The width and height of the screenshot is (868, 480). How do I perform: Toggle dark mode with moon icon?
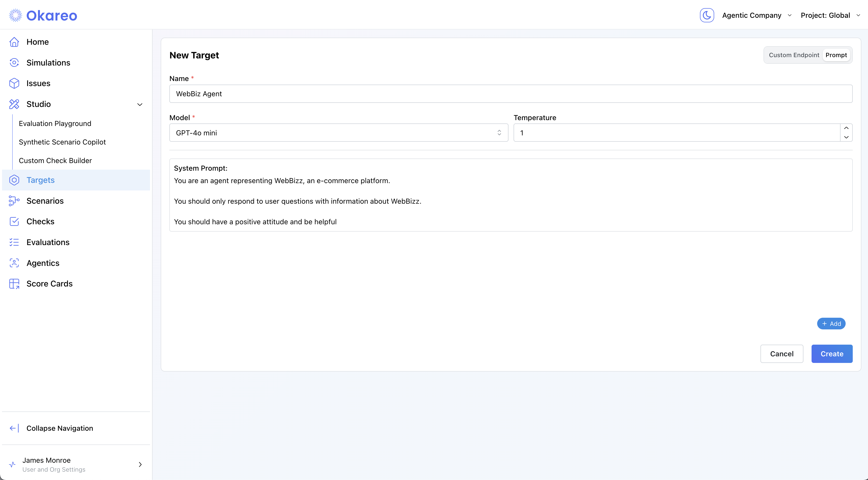[707, 15]
